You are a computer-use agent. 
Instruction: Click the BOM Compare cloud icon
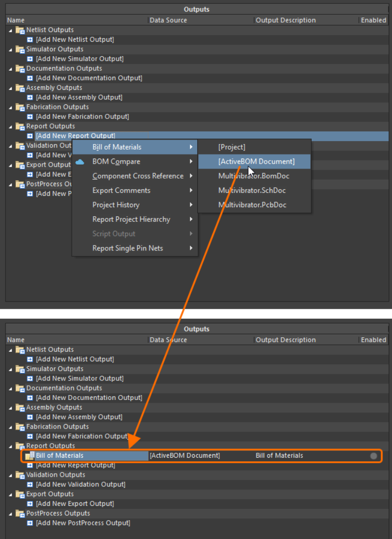coord(80,162)
